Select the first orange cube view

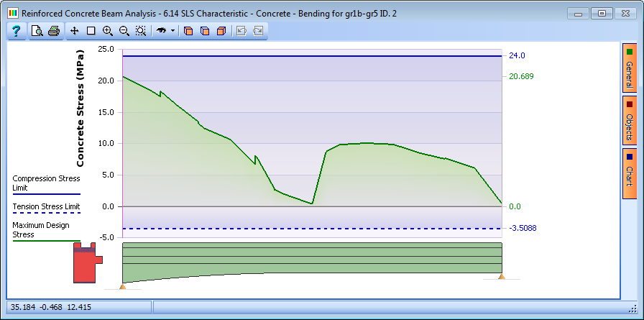pos(188,31)
